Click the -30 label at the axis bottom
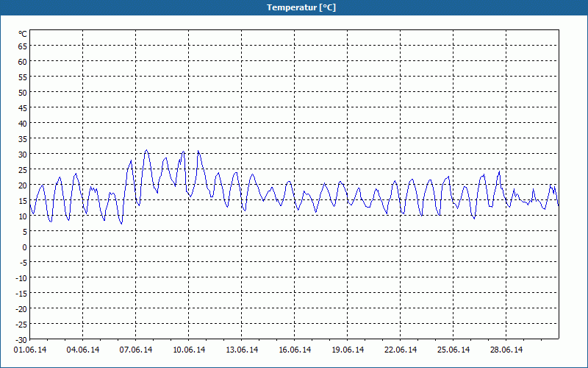 coord(21,340)
